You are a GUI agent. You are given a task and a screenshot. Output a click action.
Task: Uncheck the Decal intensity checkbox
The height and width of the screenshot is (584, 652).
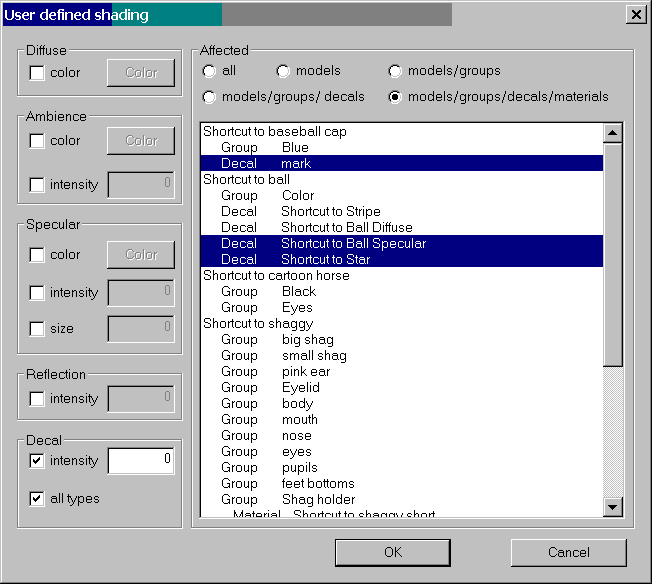pyautogui.click(x=37, y=460)
